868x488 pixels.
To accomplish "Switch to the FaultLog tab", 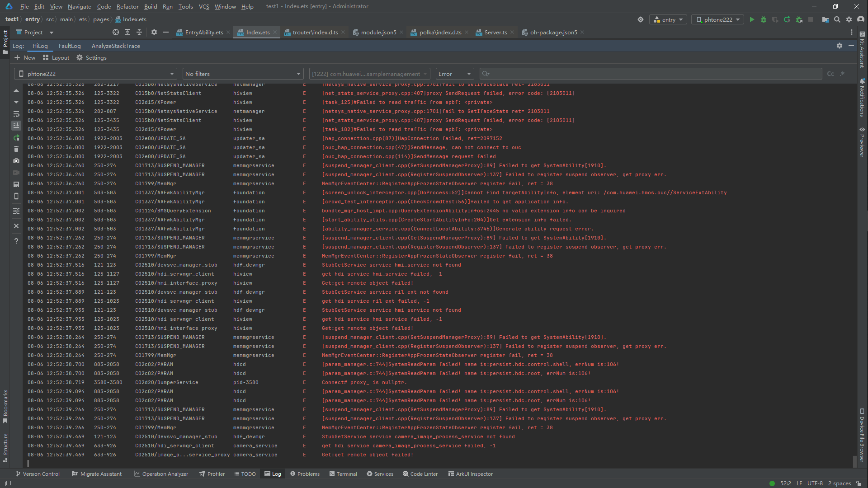I will (70, 46).
